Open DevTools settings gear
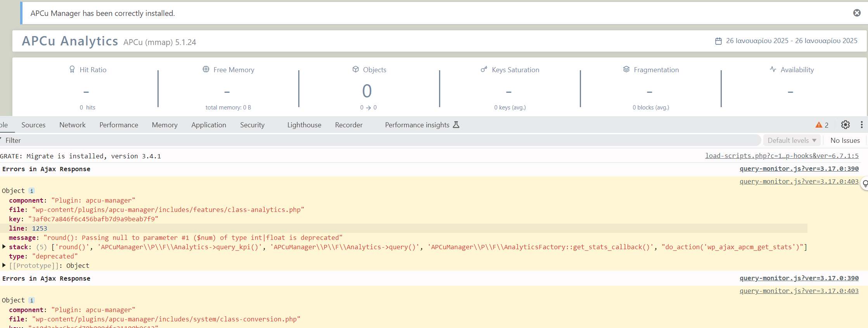Viewport: 868px width, 328px height. [846, 125]
